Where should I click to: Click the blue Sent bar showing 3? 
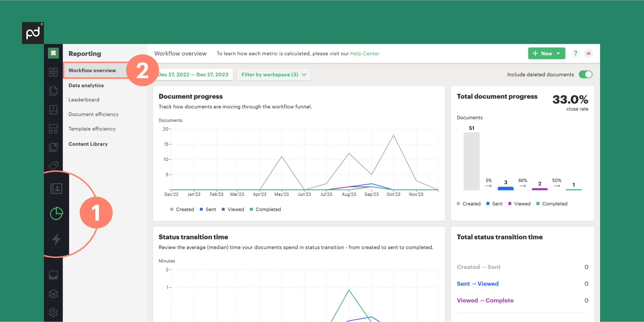(506, 188)
